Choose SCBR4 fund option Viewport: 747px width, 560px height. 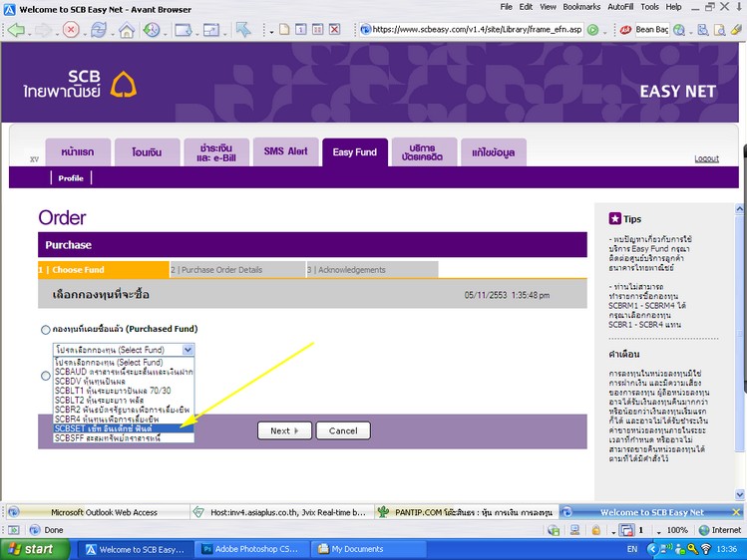pos(124,420)
